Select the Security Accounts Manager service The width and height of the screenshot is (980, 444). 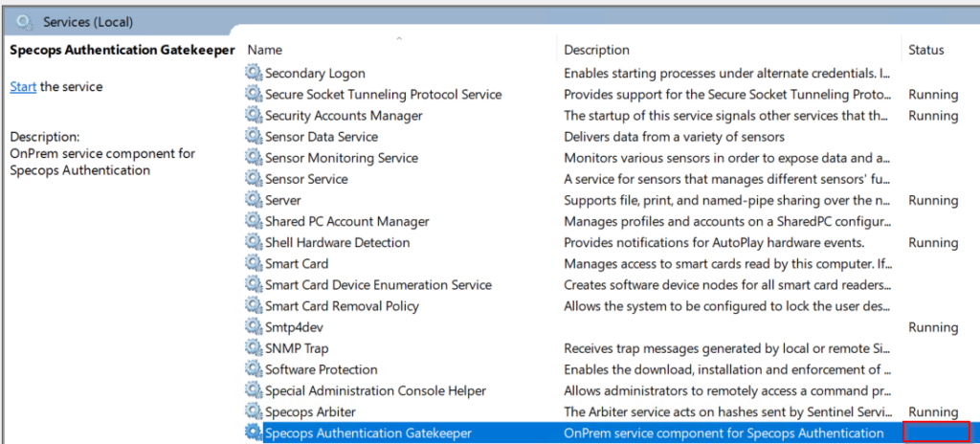[344, 116]
